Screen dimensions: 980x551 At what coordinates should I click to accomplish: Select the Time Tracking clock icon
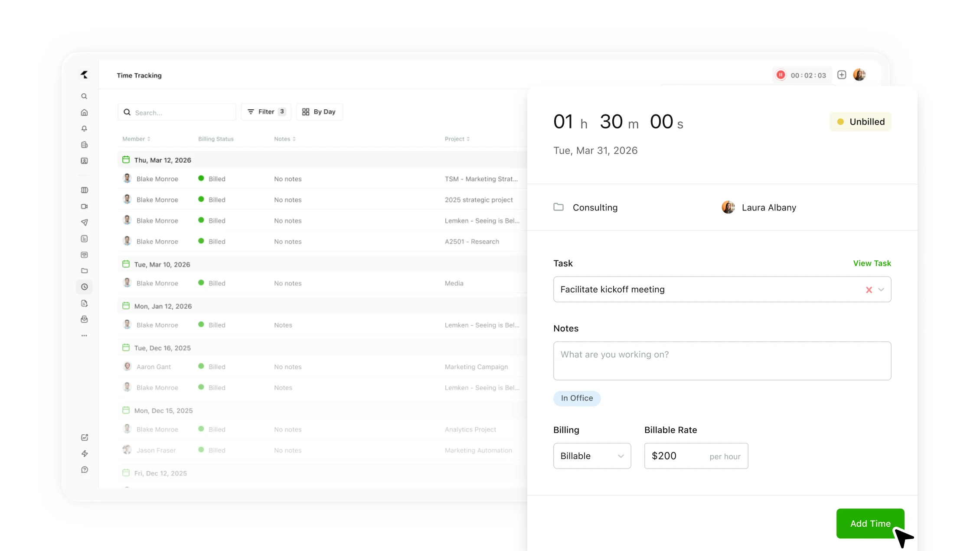[85, 287]
